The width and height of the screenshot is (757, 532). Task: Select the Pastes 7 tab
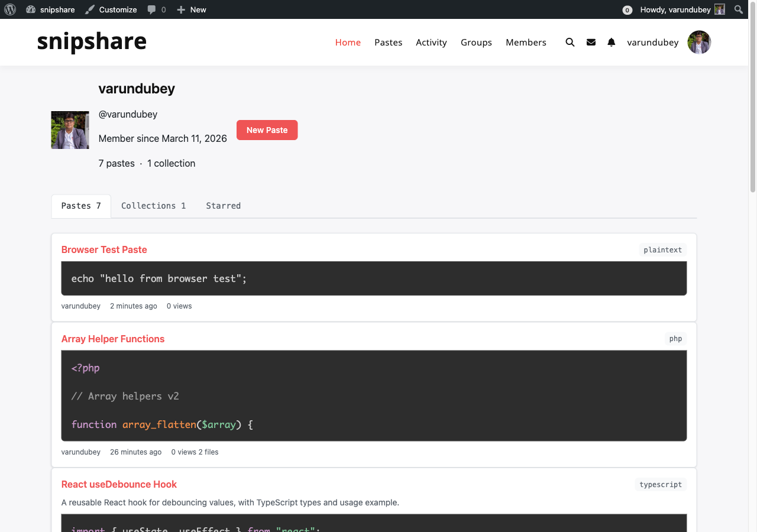coord(80,206)
